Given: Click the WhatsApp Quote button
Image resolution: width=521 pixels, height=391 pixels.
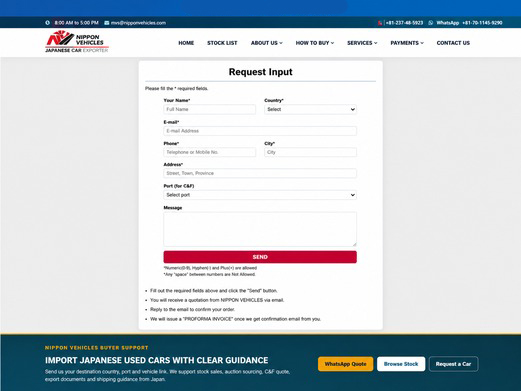Looking at the screenshot, I should [x=345, y=364].
